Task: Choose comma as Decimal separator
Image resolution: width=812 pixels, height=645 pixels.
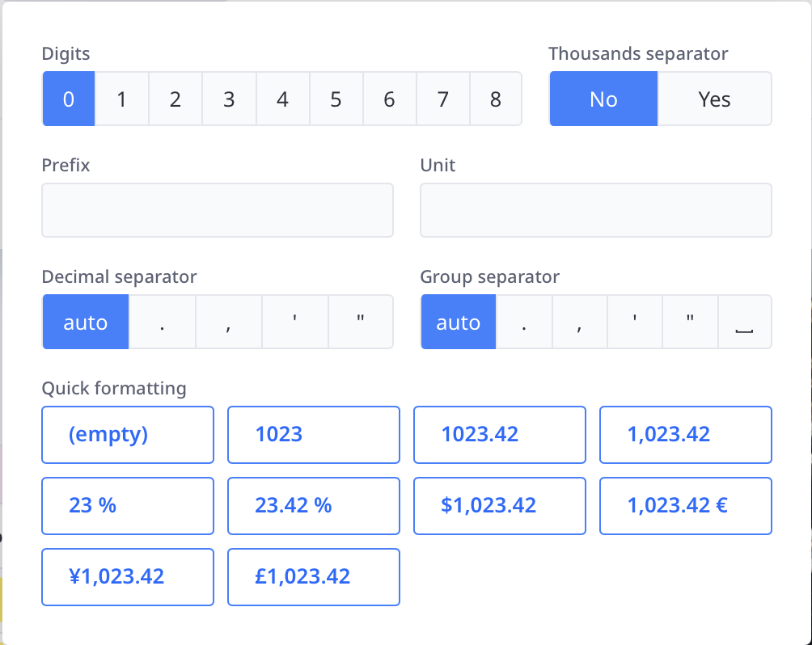Action: coord(229,322)
